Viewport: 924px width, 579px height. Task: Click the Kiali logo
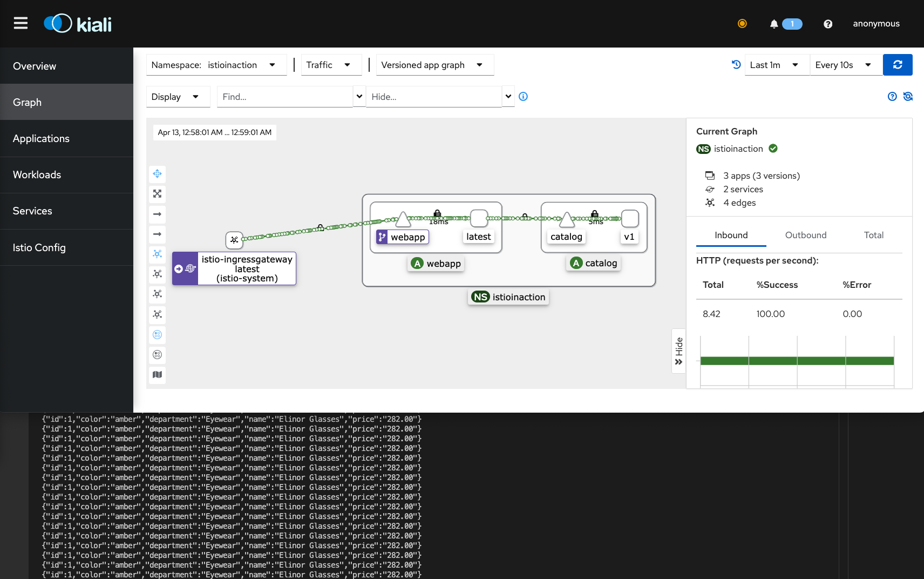[x=78, y=24]
